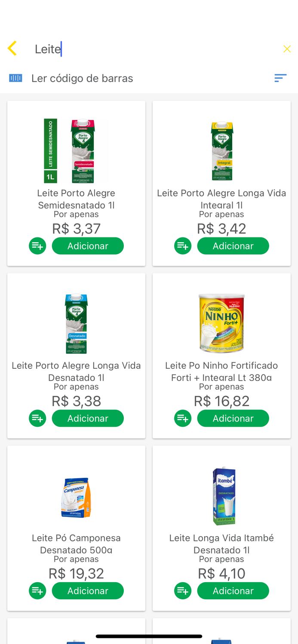Tap list icon for Porto Alegre Longa Vida Desnatado
The width and height of the screenshot is (298, 644).
click(x=37, y=418)
